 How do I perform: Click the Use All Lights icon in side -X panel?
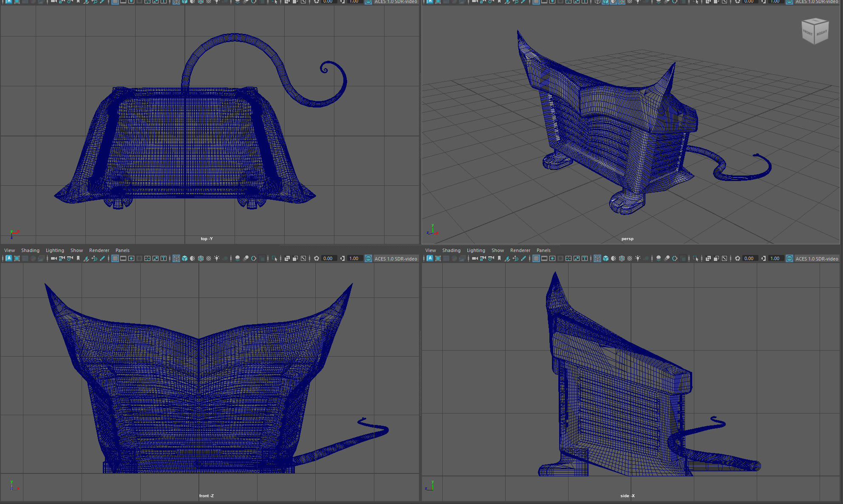coord(638,258)
